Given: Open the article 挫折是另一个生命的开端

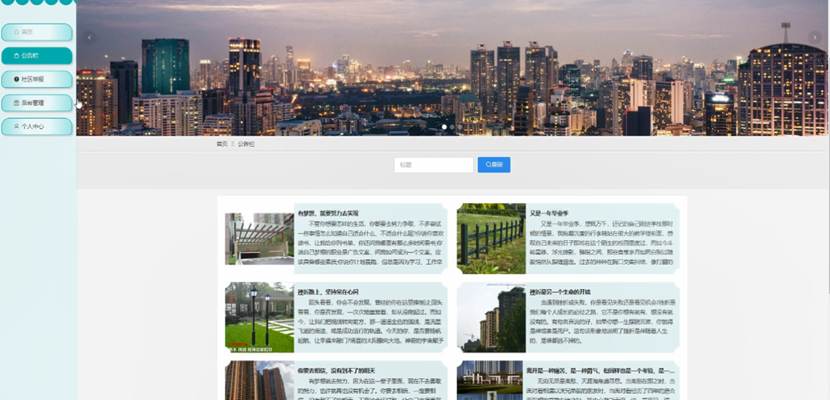Looking at the screenshot, I should (560, 292).
